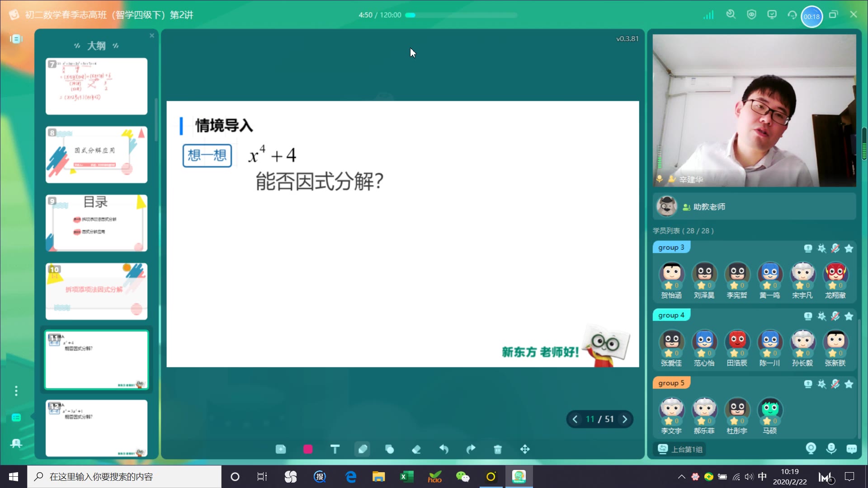The width and height of the screenshot is (868, 488).
Task: Select the move tool
Action: pos(525,449)
